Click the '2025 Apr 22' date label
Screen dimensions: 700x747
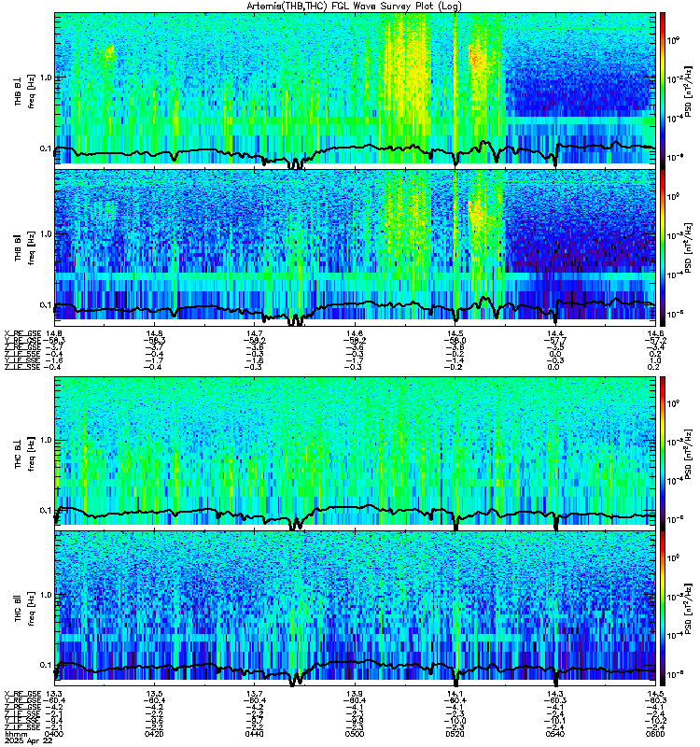(x=29, y=741)
